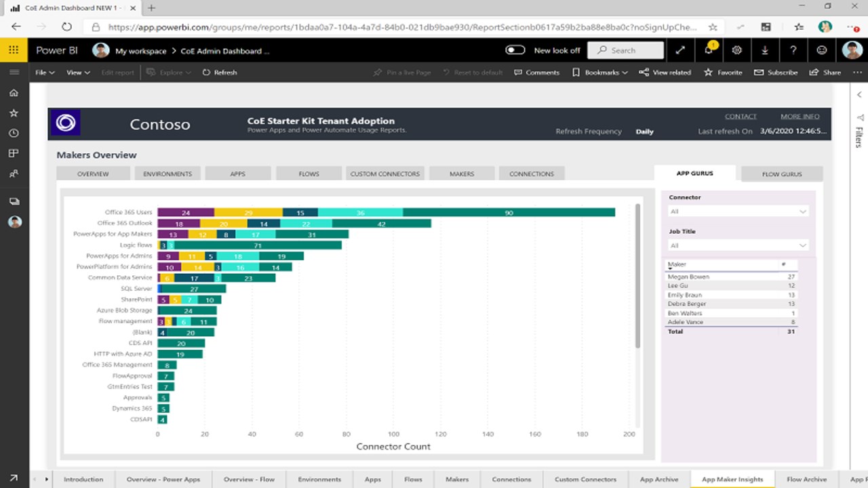
Task: Go to Home in the sidebar
Action: 14,93
